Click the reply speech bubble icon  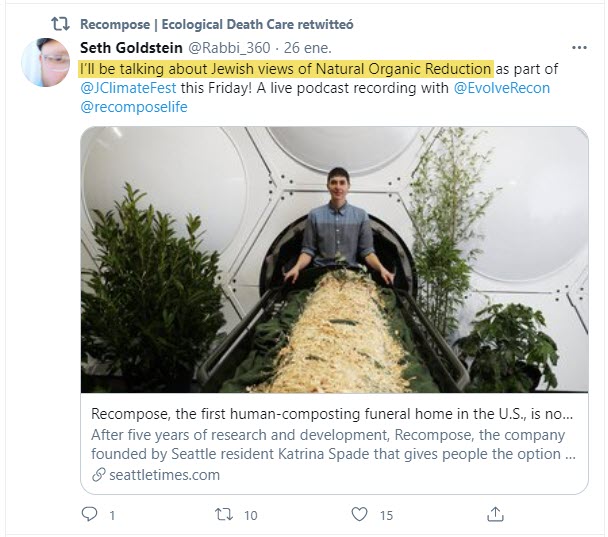click(91, 514)
